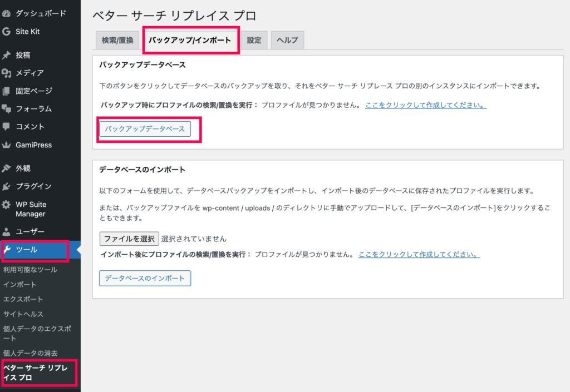
Task: Click the Site Kit G logo icon
Action: pyautogui.click(x=6, y=32)
